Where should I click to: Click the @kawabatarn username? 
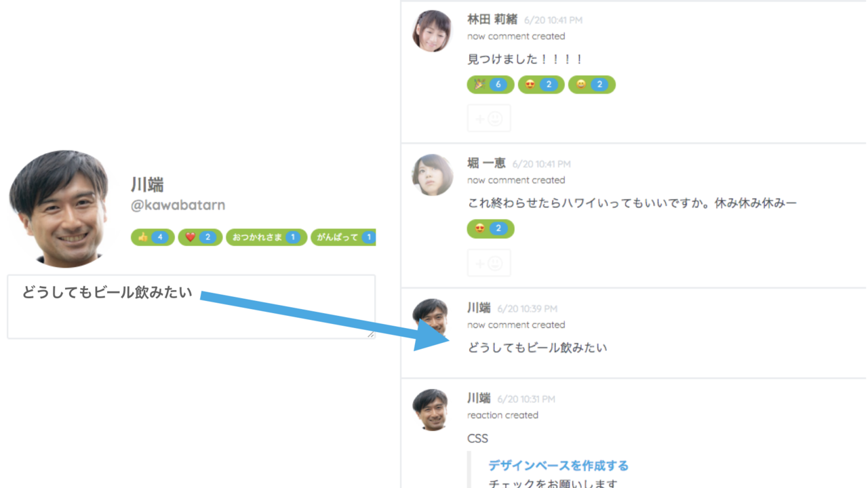178,205
